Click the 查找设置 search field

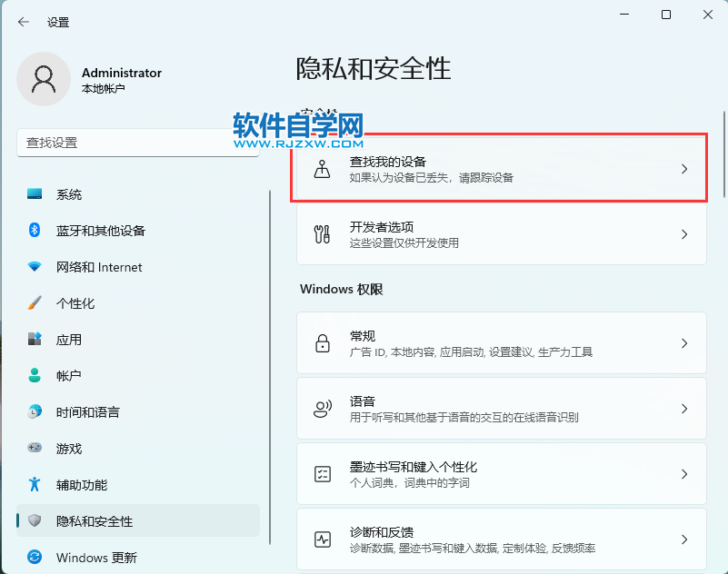tap(138, 143)
